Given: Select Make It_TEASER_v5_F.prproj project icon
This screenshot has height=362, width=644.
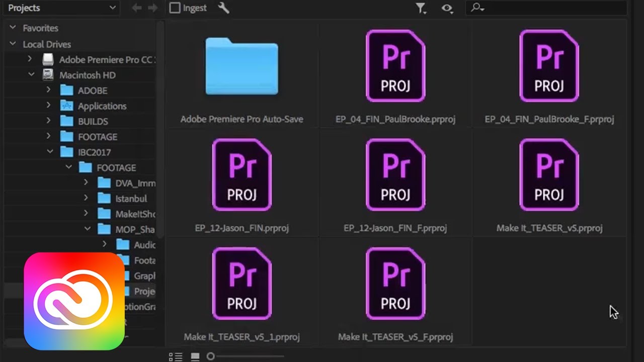Looking at the screenshot, I should pos(395,283).
